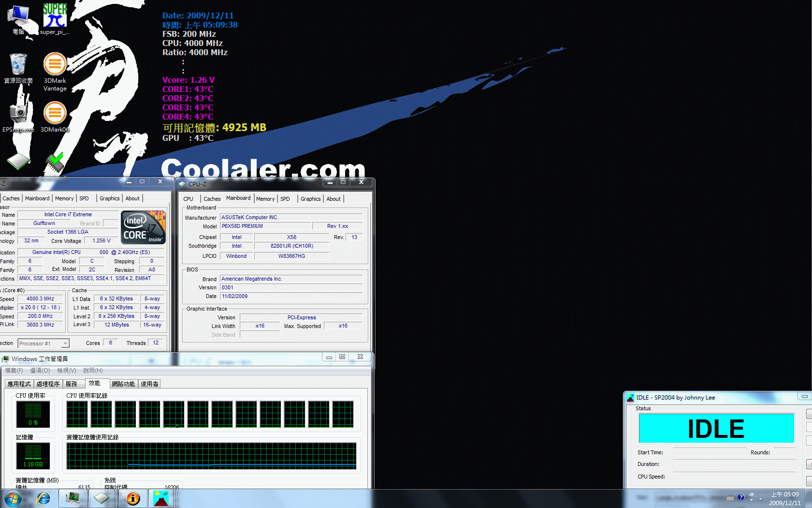
Task: Open the Mainboard tab in the left CPU-Z window
Action: (x=37, y=198)
